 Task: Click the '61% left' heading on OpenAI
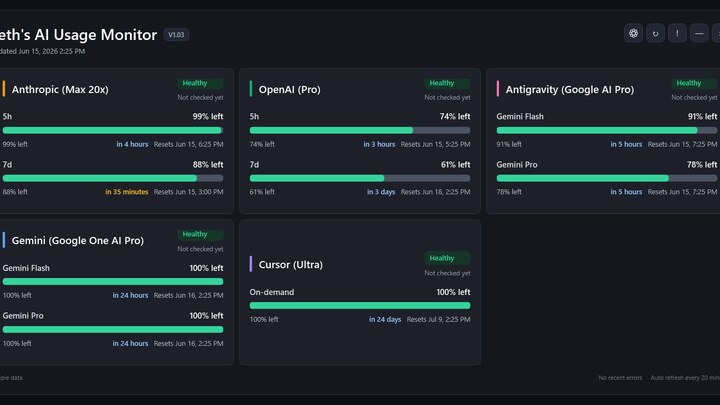[456, 164]
